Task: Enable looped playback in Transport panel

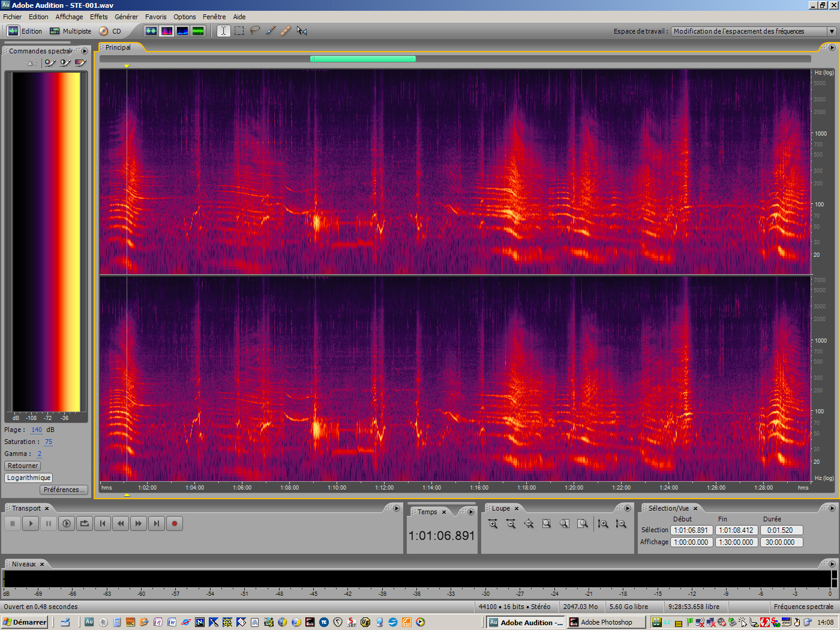Action: tap(84, 523)
